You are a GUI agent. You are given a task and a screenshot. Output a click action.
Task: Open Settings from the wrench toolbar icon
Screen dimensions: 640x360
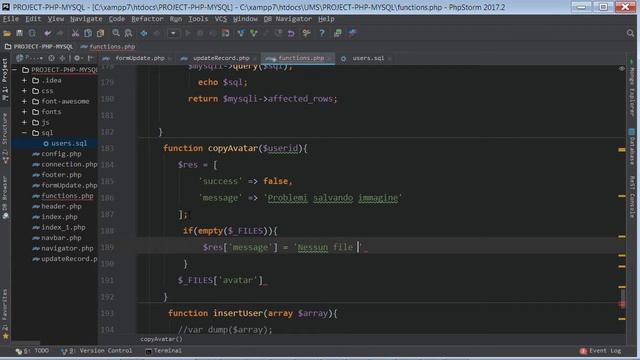[x=306, y=33]
